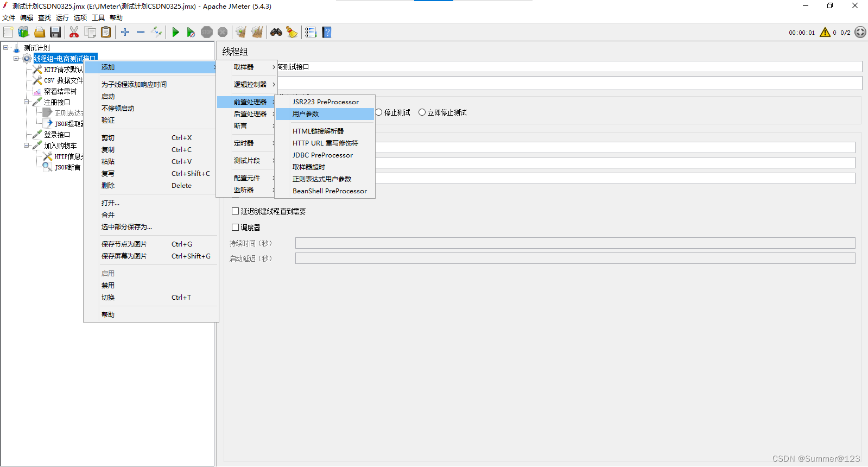Expand the 定时器 submenu
This screenshot has width=868, height=467.
[247, 143]
